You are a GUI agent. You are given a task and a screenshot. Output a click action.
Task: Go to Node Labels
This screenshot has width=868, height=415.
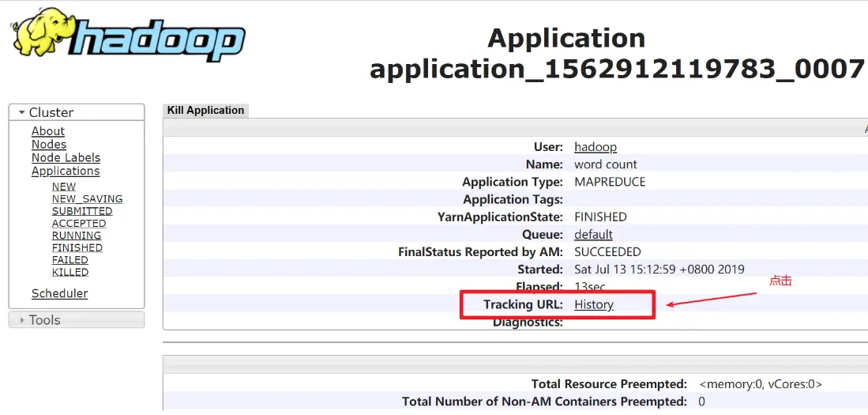[66, 158]
